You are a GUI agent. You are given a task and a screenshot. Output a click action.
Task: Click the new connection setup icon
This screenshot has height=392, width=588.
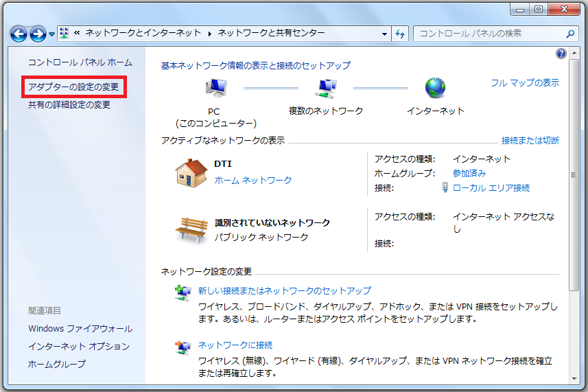(183, 292)
